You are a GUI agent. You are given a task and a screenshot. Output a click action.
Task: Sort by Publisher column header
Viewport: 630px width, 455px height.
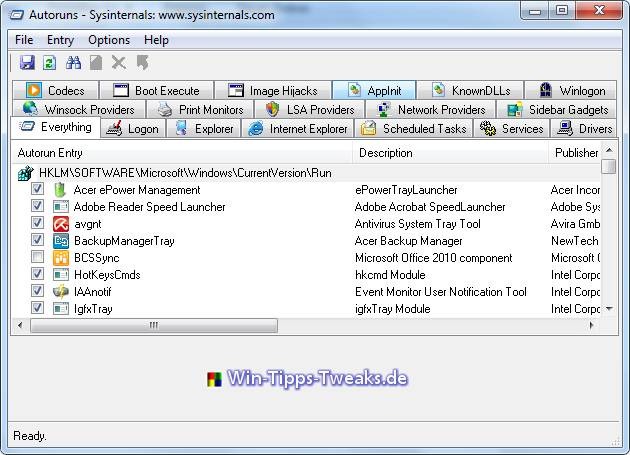(575, 153)
